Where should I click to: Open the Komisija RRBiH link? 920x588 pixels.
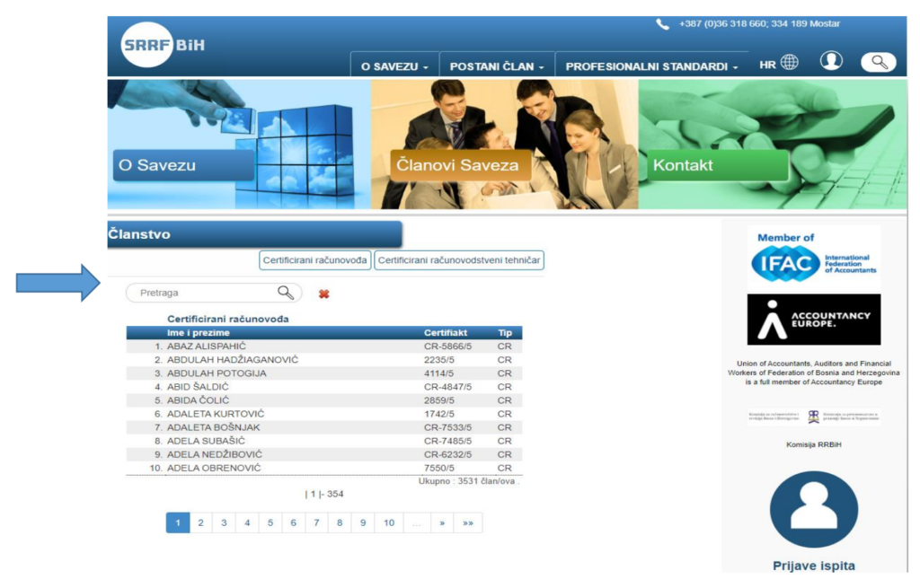pos(814,444)
